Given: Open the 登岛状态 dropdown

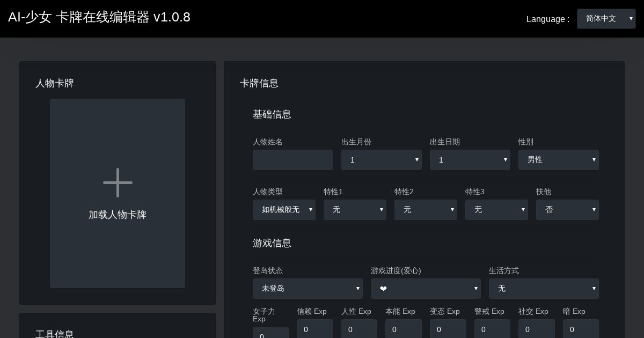Looking at the screenshot, I should point(308,289).
